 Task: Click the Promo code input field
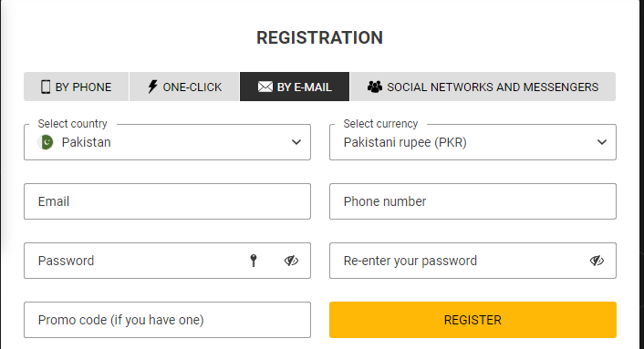point(167,320)
